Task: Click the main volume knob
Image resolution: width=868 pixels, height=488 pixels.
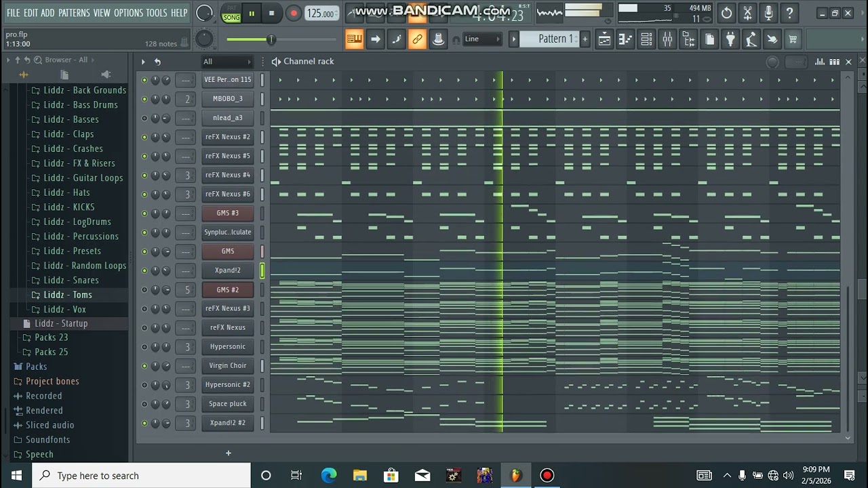Action: point(204,13)
